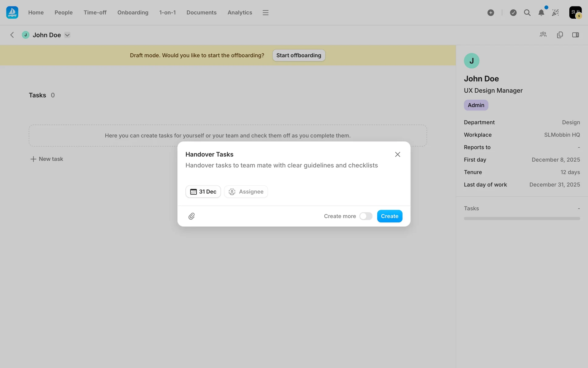Screen dimensions: 588x368
Task: Go back with the left arrow
Action: (12, 35)
